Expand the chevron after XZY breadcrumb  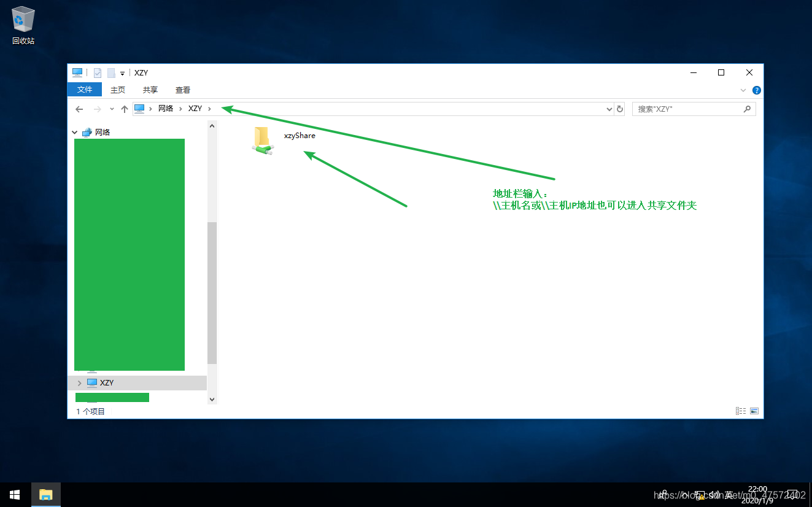[210, 109]
